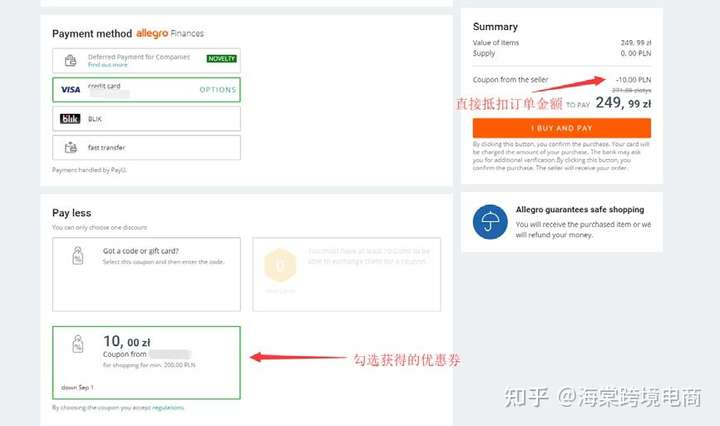The height and width of the screenshot is (426, 720).
Task: Click the 'down Sep 1' coupon expiry text
Action: click(x=77, y=387)
